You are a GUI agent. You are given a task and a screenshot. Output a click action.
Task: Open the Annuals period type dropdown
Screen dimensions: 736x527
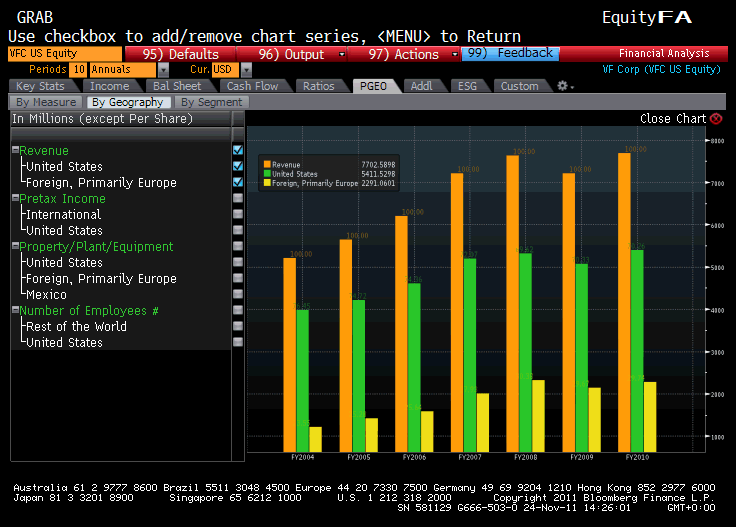tap(163, 70)
